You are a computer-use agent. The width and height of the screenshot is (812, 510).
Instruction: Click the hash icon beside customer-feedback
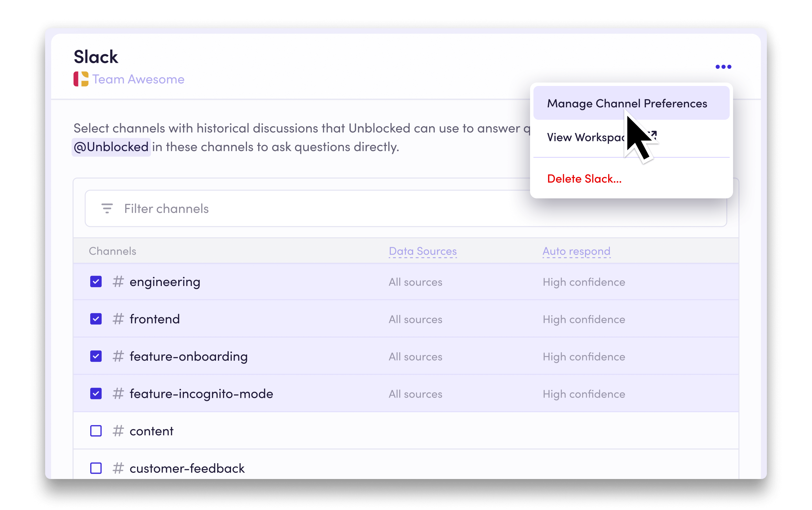pos(118,468)
